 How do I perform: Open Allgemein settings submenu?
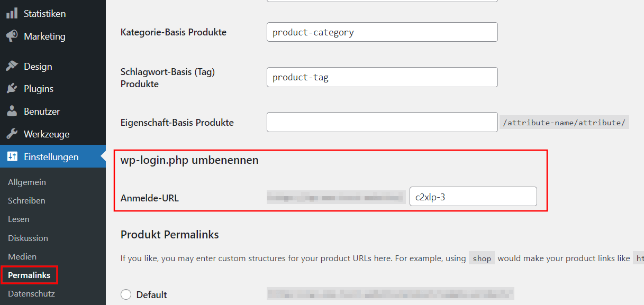point(27,182)
